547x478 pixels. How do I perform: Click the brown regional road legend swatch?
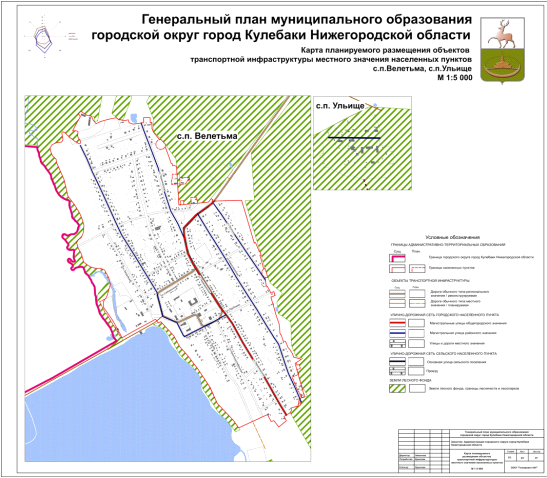coord(397,294)
